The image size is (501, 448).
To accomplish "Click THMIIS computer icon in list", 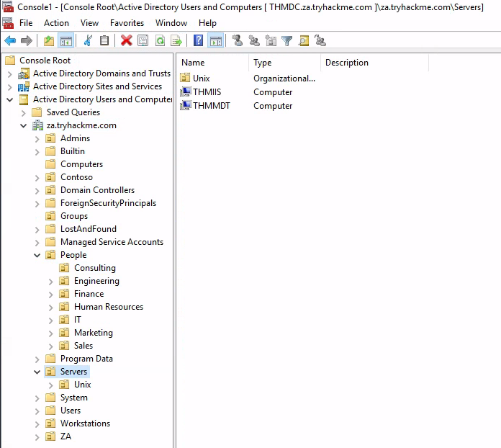I will tap(185, 91).
